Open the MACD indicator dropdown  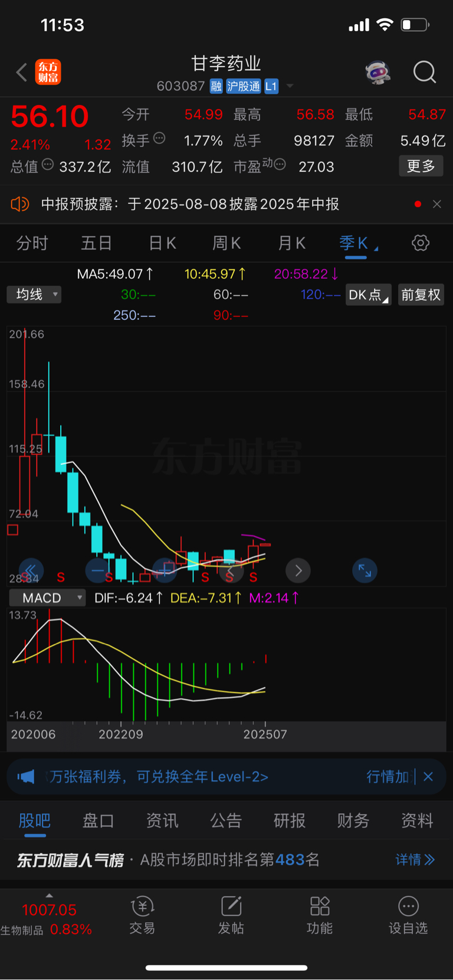[47, 598]
